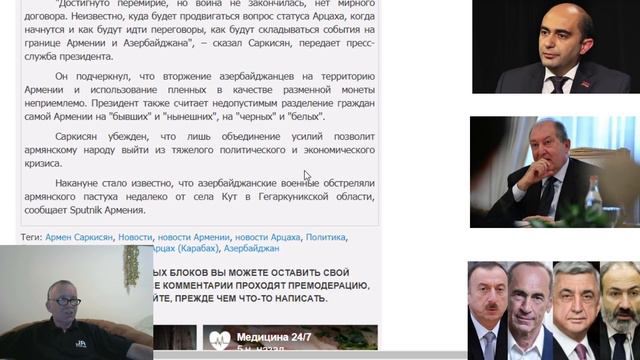Click the paragraph starting 'Он подчеркнул'
640x360 pixels.
point(200,96)
